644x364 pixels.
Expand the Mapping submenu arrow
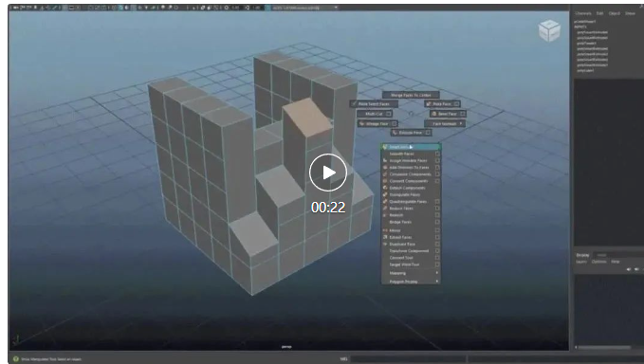(x=436, y=273)
